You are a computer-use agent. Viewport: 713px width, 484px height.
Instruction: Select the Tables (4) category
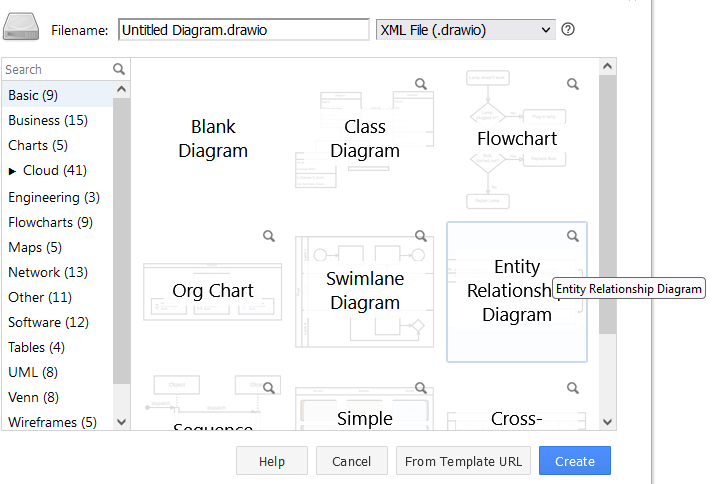pos(57,348)
